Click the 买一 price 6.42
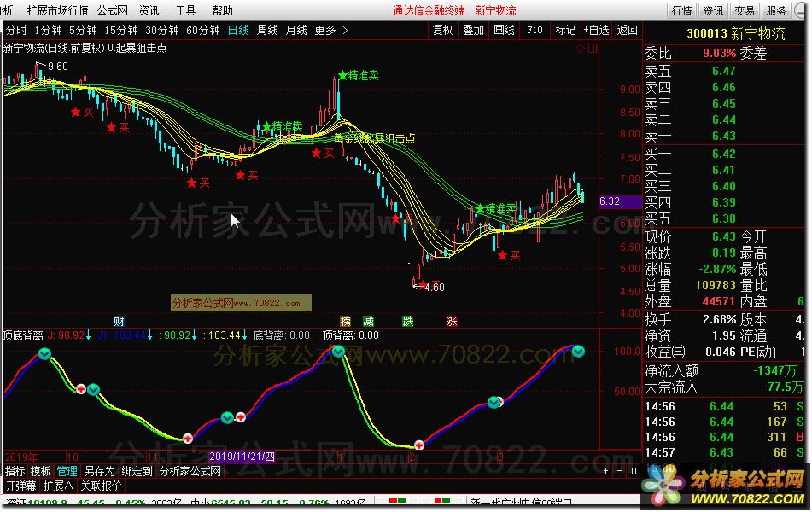The height and width of the screenshot is (512, 812). (723, 154)
